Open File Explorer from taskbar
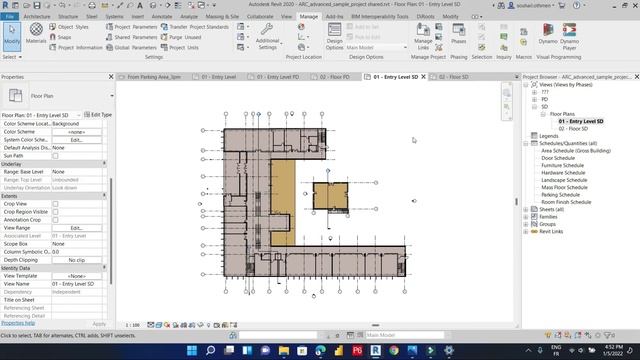This screenshot has width=640, height=360. [284, 350]
